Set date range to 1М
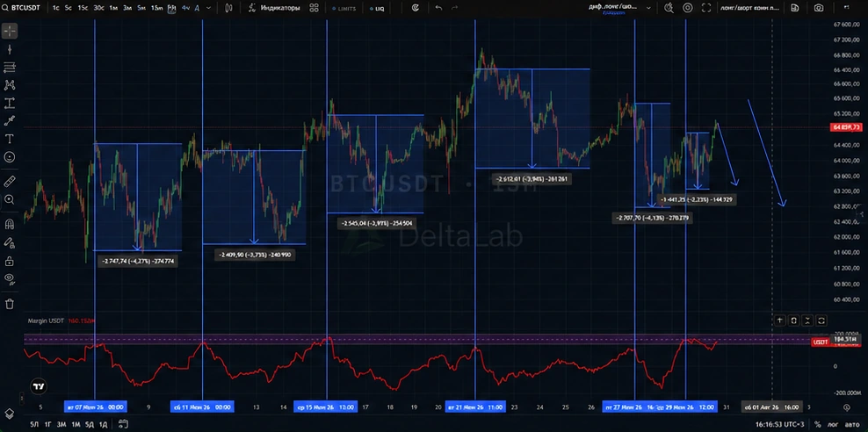The height and width of the screenshot is (432, 868). pyautogui.click(x=76, y=425)
